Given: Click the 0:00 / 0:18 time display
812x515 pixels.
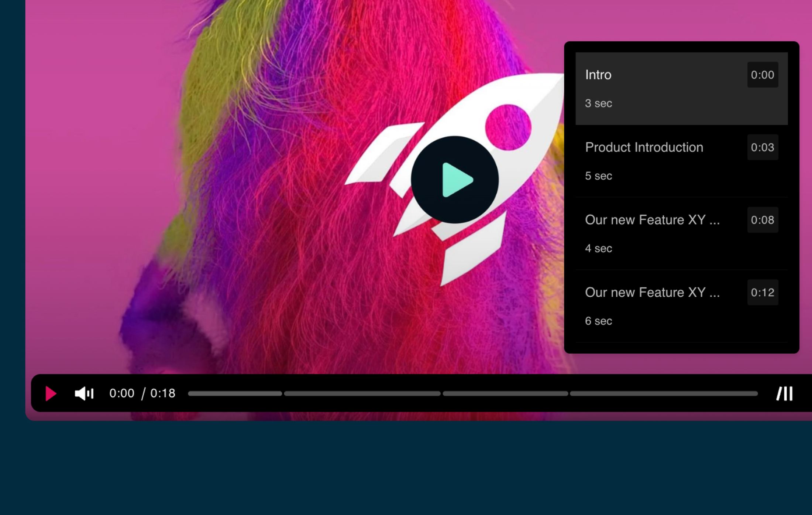Looking at the screenshot, I should (x=142, y=393).
